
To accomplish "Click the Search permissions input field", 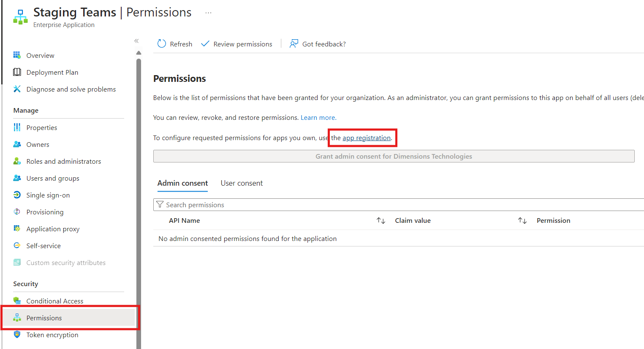I will [x=399, y=205].
